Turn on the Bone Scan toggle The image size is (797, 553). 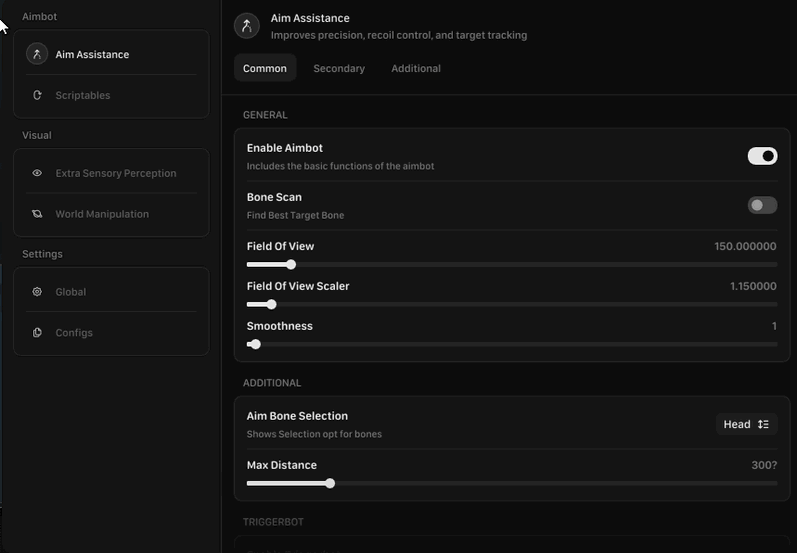click(x=762, y=205)
